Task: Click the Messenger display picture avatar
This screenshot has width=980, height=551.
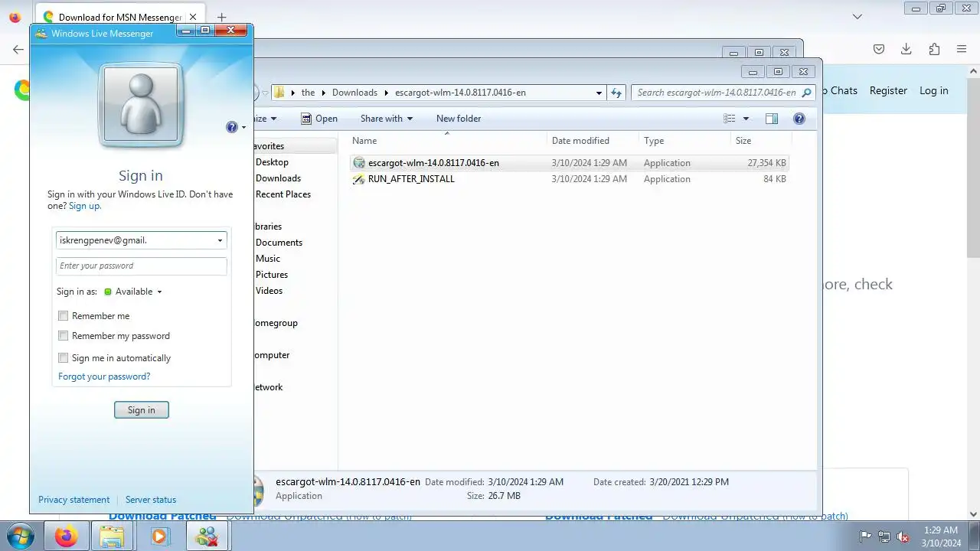Action: tap(141, 106)
